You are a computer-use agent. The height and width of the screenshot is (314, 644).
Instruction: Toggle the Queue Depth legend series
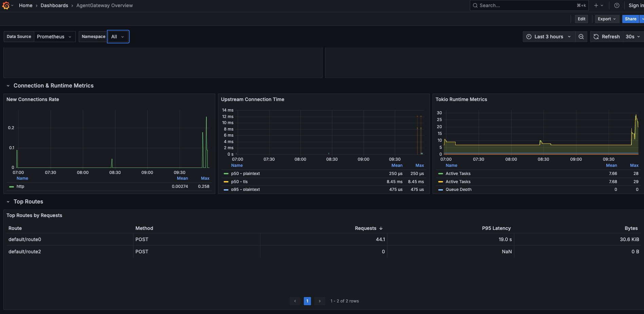459,190
